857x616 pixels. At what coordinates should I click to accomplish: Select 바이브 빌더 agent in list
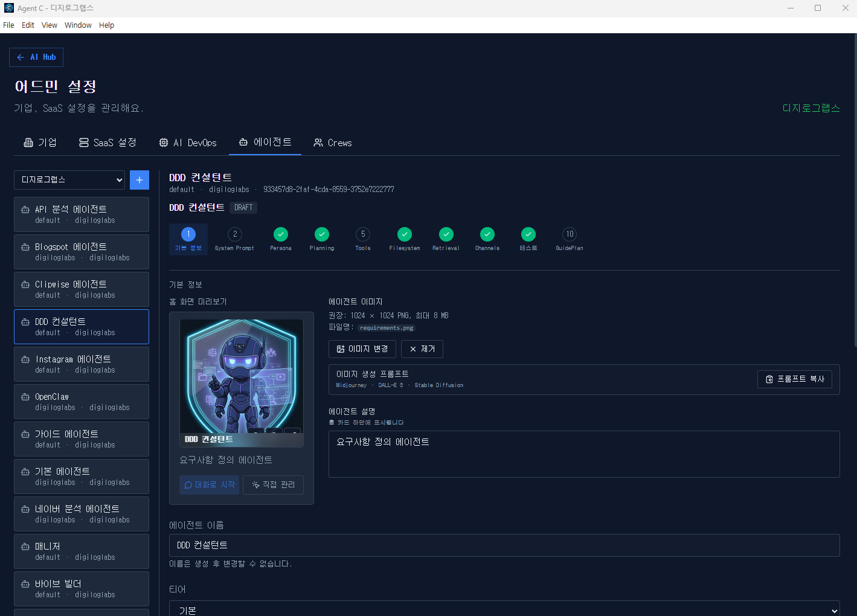[x=82, y=589]
